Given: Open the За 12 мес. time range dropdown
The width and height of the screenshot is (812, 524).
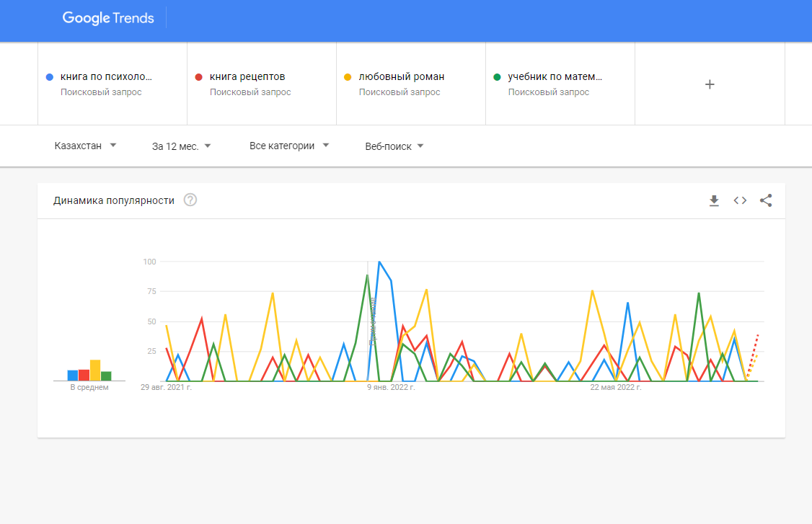Looking at the screenshot, I should [181, 146].
